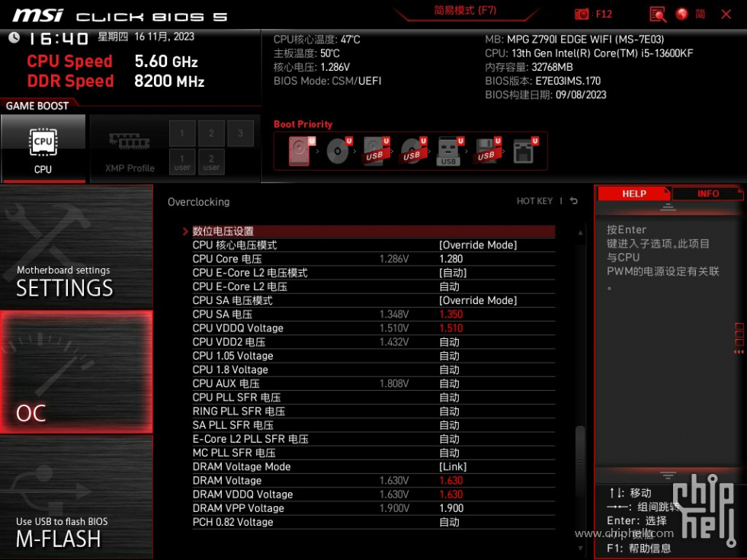747x560 pixels.
Task: Select the SA PLL SFR 电压 row
Action: pos(373,425)
